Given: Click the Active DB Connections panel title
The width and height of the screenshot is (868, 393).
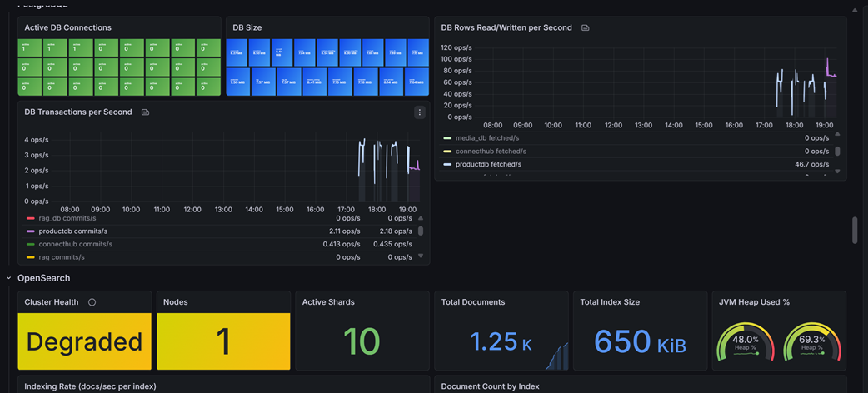Looking at the screenshot, I should point(68,27).
